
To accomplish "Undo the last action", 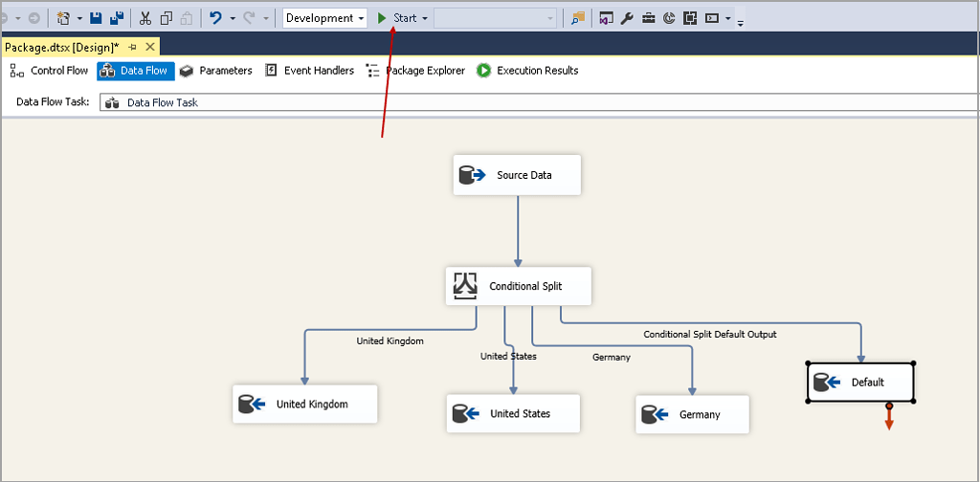I will [x=216, y=18].
